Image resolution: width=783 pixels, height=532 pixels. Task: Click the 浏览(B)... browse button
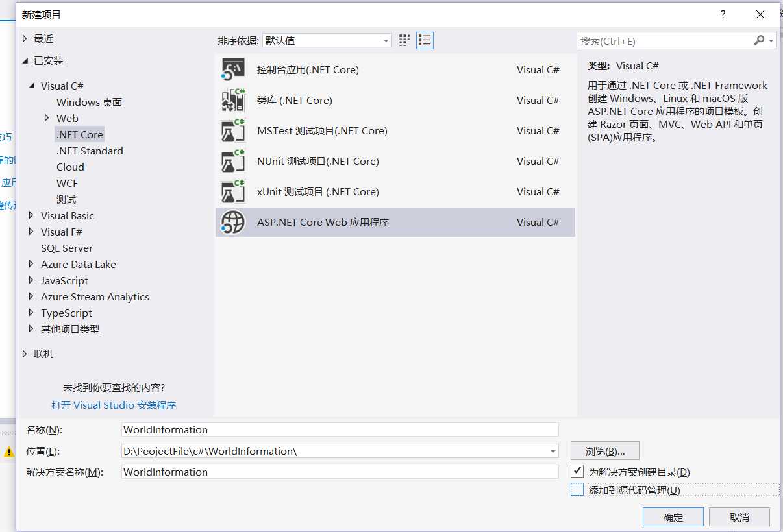coord(605,451)
